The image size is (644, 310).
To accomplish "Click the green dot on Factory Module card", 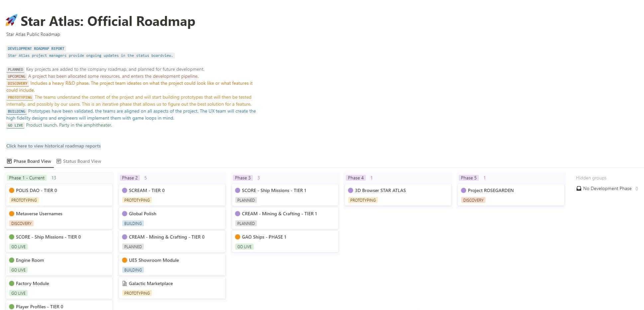I will (x=12, y=283).
